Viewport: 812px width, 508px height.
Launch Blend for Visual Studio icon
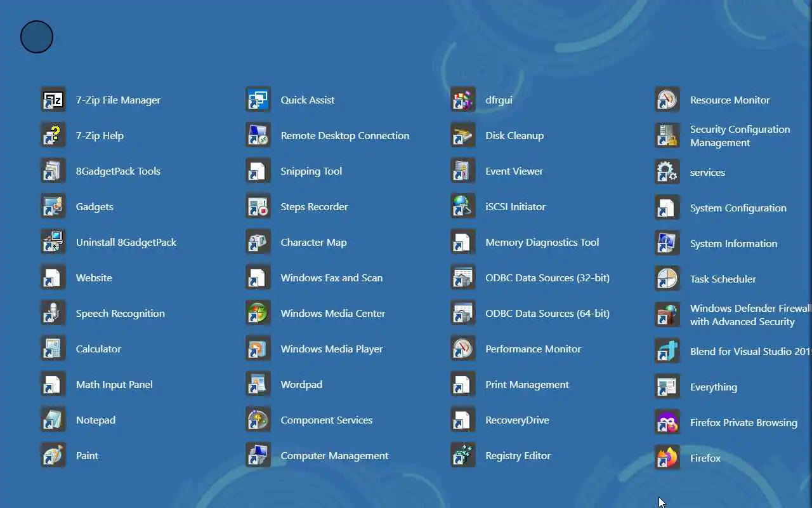667,351
